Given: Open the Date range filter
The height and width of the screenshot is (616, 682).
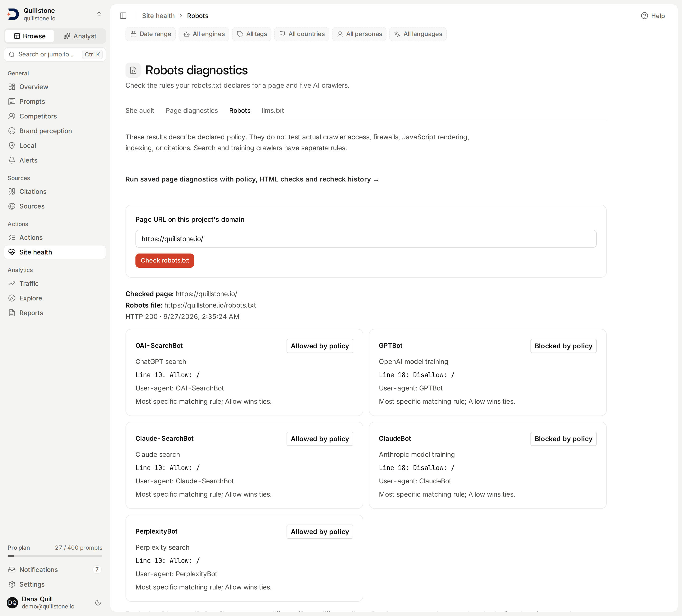Looking at the screenshot, I should click(x=151, y=34).
